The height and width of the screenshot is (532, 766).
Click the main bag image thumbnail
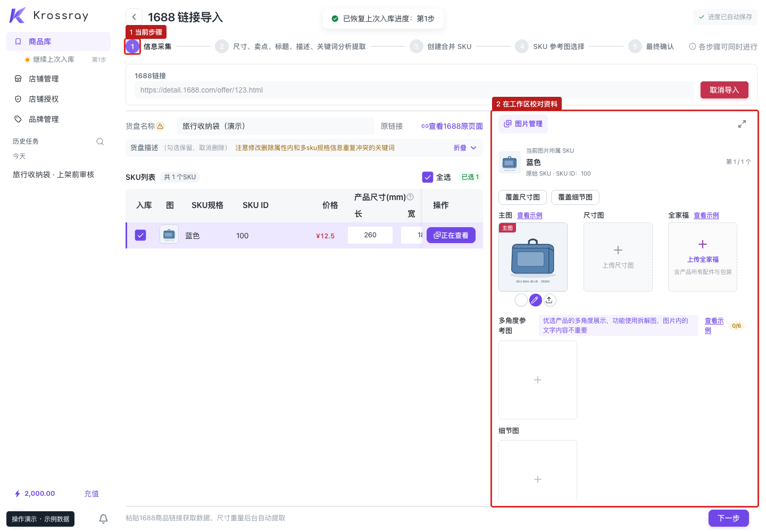533,257
